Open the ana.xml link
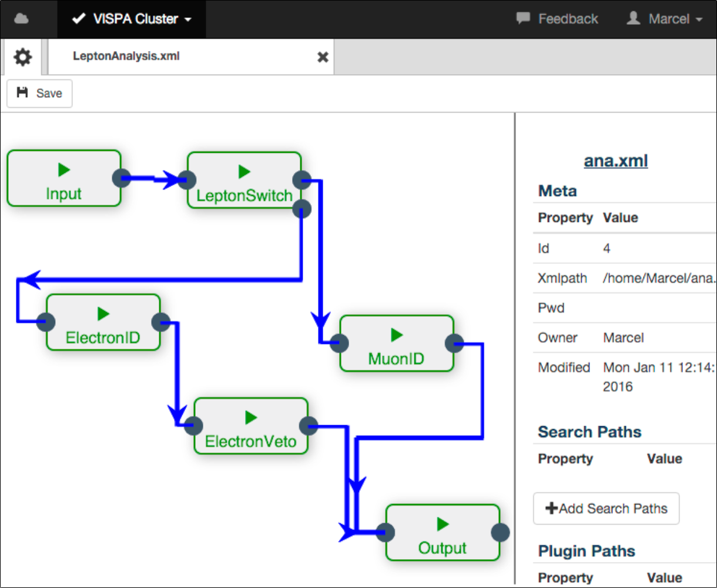The width and height of the screenshot is (717, 588). [615, 161]
